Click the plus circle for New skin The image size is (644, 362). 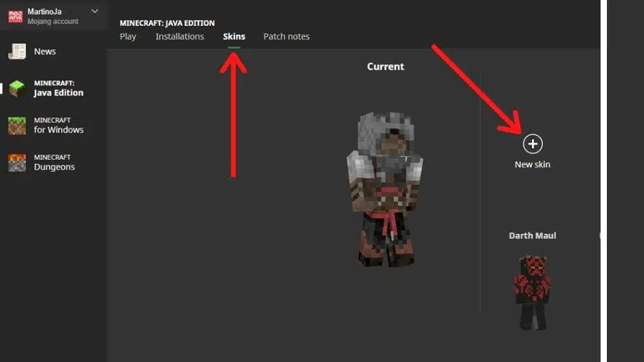533,144
